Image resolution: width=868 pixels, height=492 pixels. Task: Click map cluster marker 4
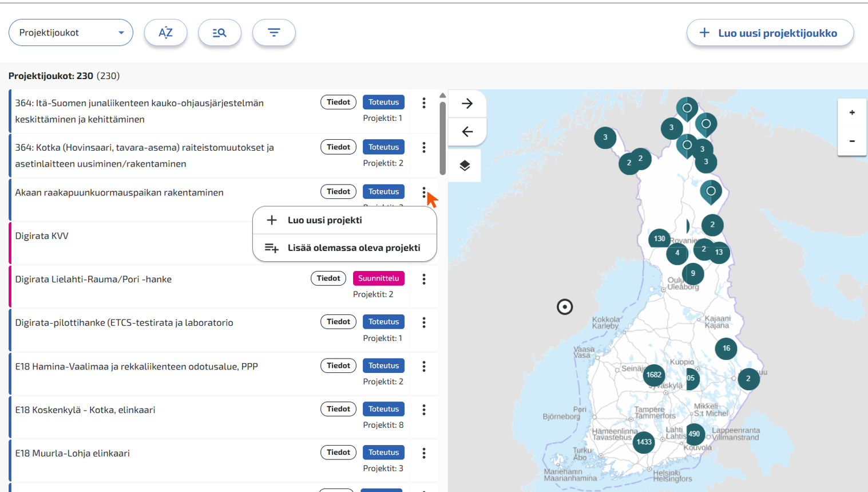677,253
